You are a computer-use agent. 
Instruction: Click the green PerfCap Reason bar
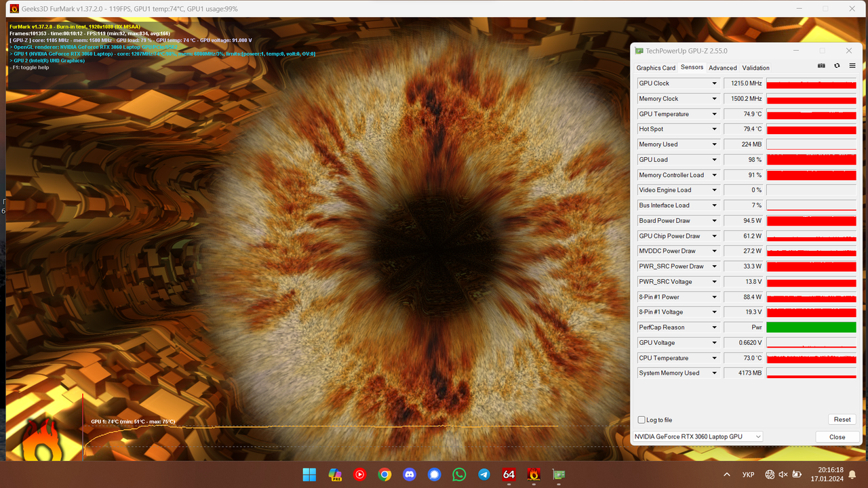coord(811,327)
